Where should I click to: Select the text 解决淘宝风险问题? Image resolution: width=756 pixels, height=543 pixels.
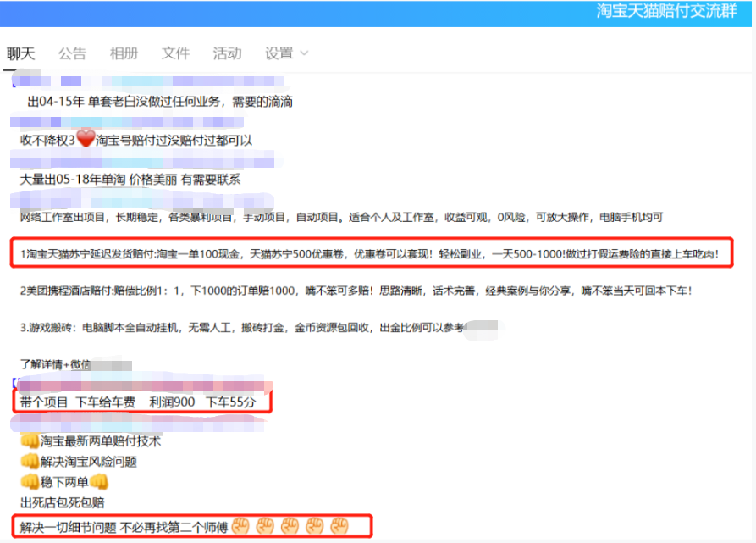pyautogui.click(x=88, y=462)
